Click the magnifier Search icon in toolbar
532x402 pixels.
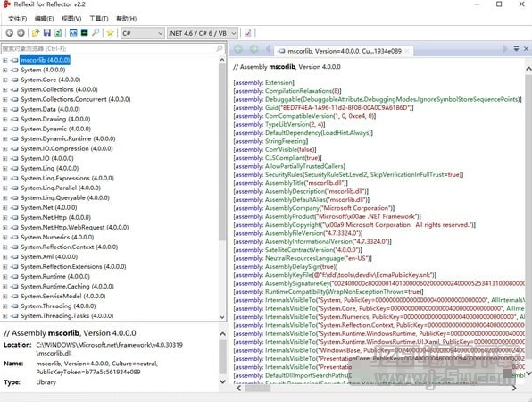pos(96,33)
